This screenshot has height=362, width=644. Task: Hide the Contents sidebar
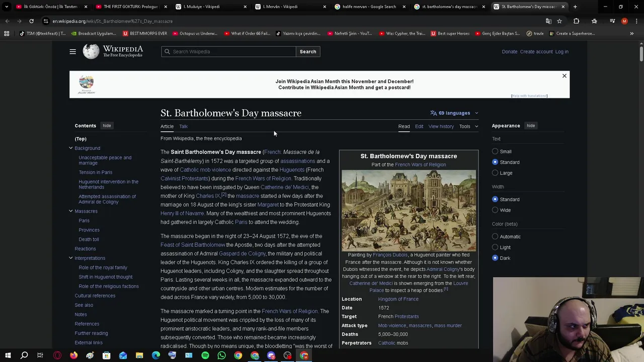[107, 126]
